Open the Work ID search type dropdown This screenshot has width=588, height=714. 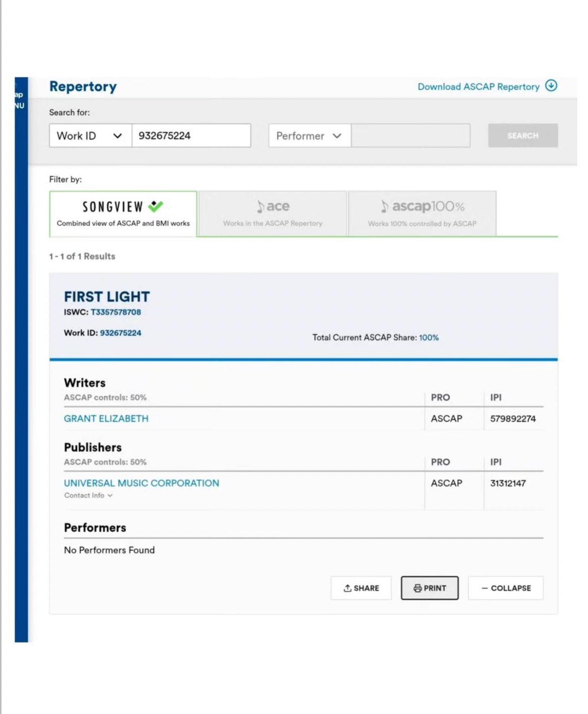coord(91,136)
